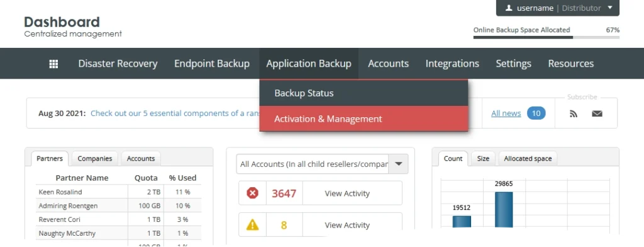644x247 pixels.
Task: Click the blue 10 news count badge
Action: [x=536, y=113]
